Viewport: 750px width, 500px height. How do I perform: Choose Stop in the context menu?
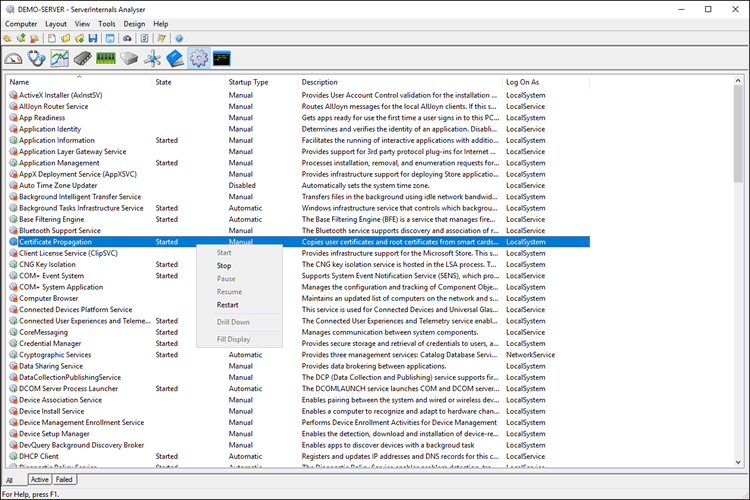tap(239, 266)
